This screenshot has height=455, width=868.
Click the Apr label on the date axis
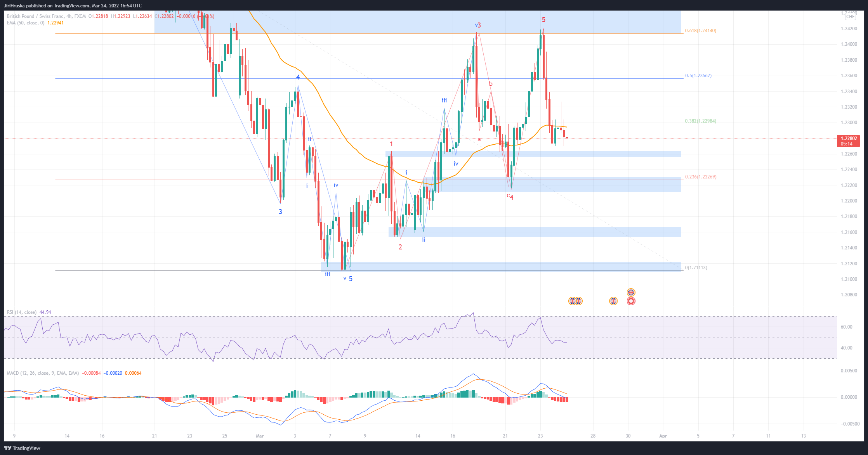pos(663,436)
